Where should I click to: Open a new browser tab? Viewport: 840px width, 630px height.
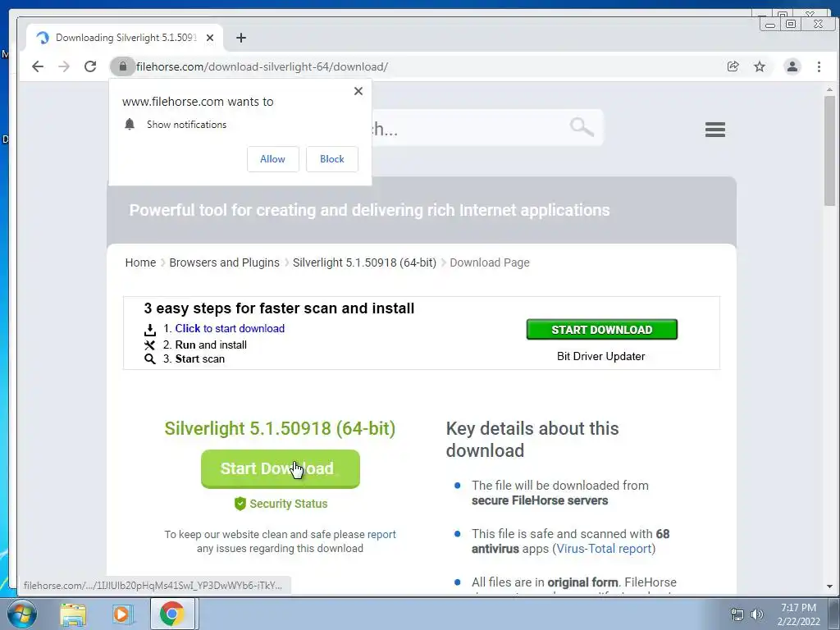[241, 38]
